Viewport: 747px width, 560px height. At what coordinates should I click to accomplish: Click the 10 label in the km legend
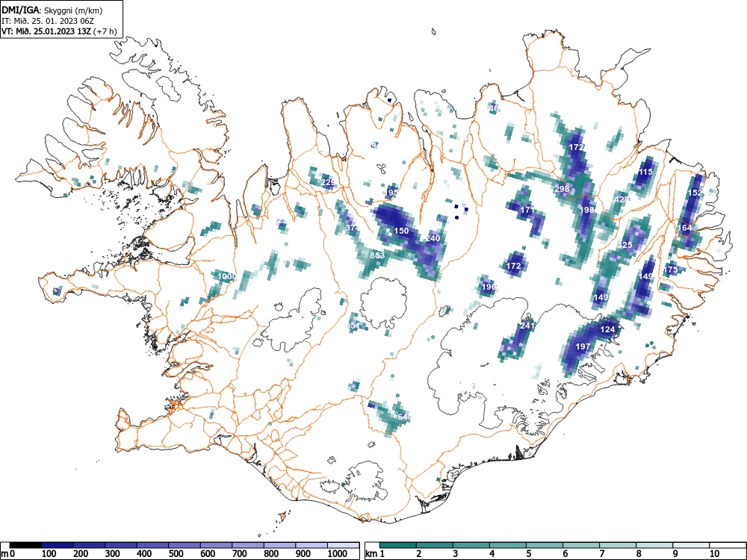click(x=713, y=553)
